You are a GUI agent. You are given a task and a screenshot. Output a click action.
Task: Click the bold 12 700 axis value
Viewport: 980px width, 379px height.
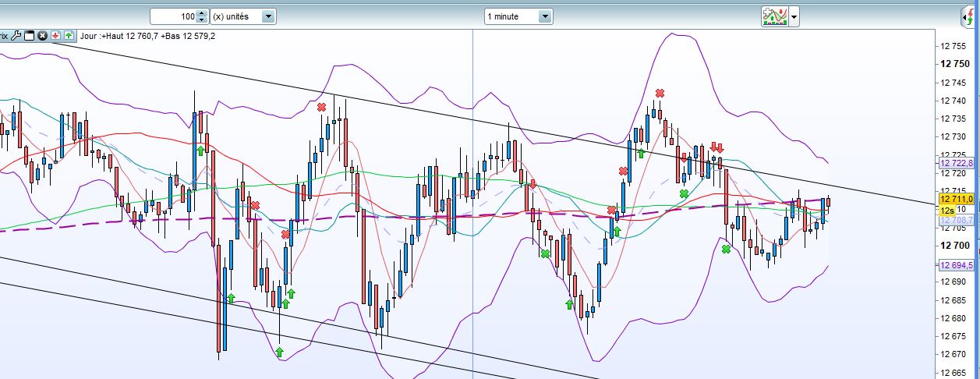955,246
